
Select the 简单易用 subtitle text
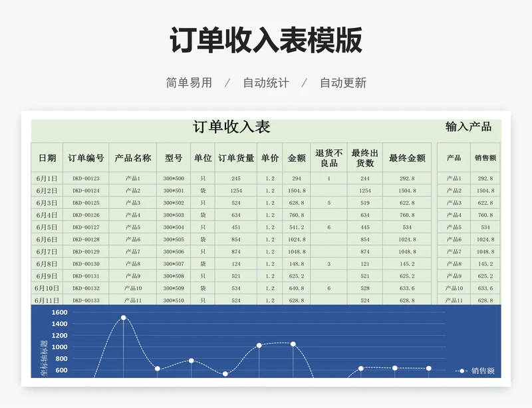[x=189, y=83]
